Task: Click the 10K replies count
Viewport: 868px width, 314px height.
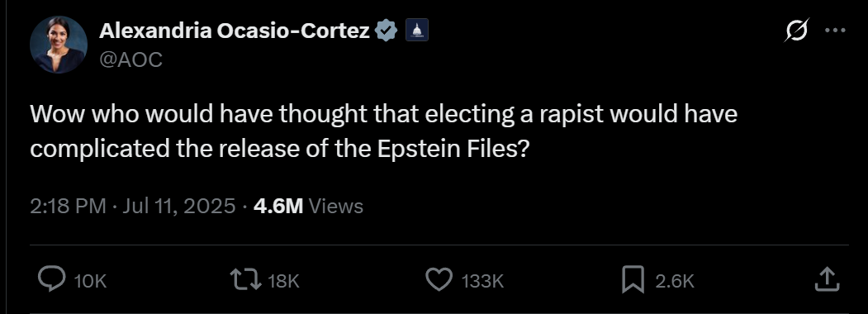Action: [90, 281]
